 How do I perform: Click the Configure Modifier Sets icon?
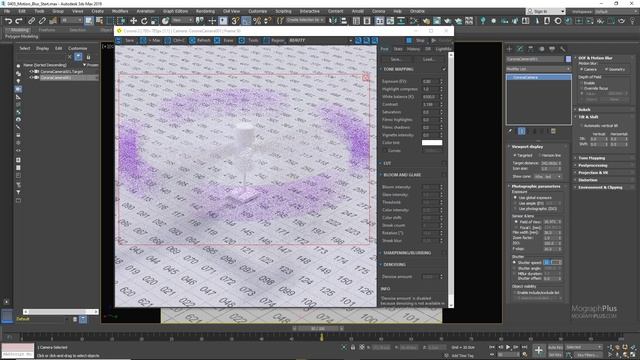[553, 131]
